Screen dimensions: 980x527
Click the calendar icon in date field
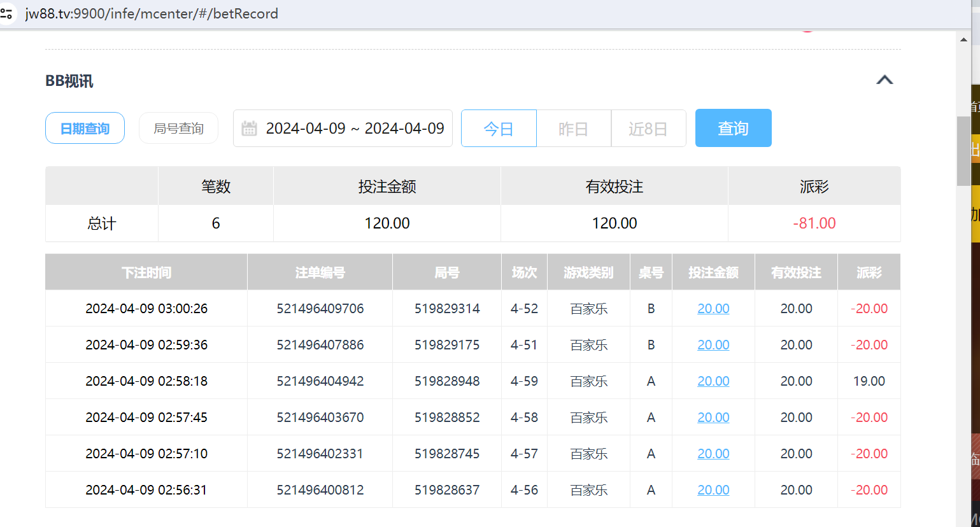[249, 129]
